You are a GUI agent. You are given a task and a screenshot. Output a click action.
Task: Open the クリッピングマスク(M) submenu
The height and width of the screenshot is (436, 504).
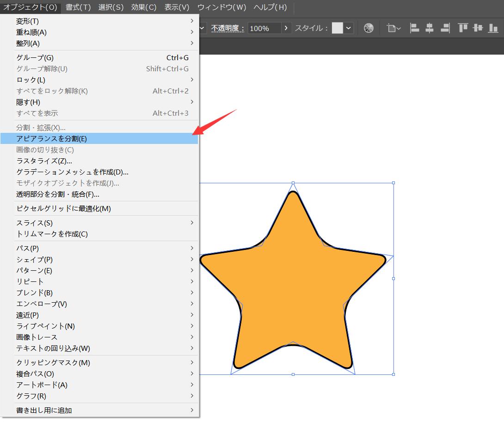pyautogui.click(x=99, y=362)
